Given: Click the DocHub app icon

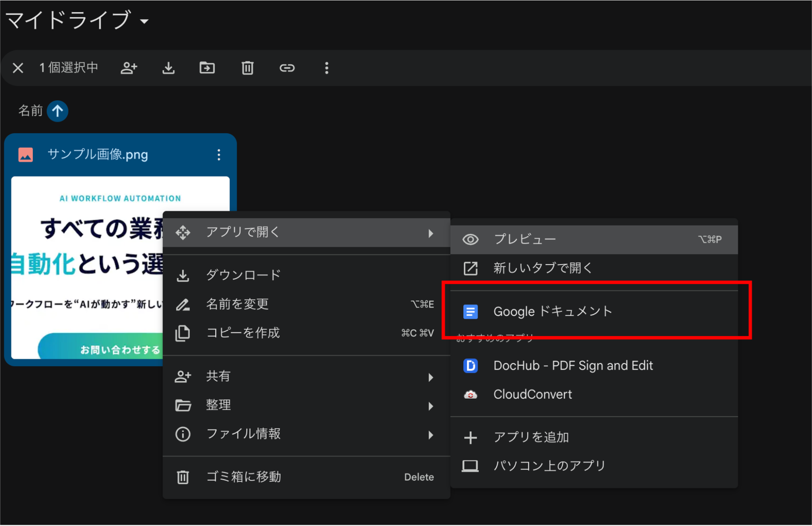Looking at the screenshot, I should 470,366.
